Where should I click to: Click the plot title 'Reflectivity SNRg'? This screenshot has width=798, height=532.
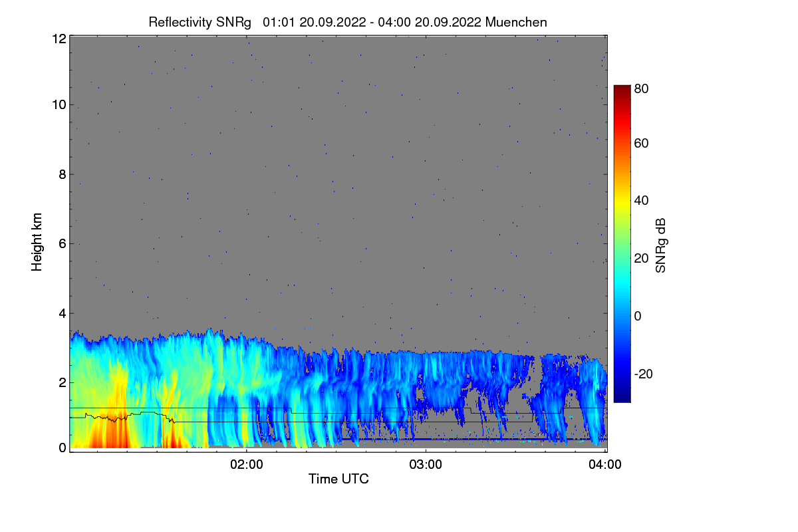click(200, 22)
